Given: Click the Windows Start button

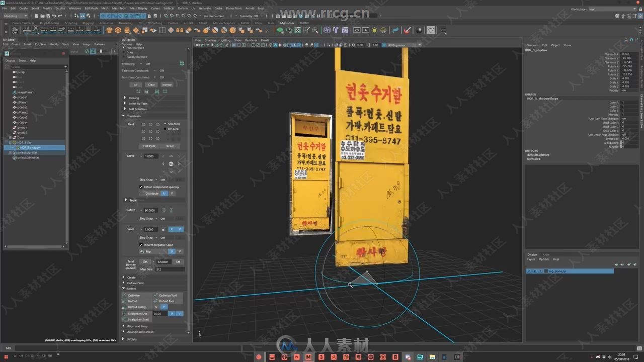Looking at the screenshot, I should click(x=5, y=357).
